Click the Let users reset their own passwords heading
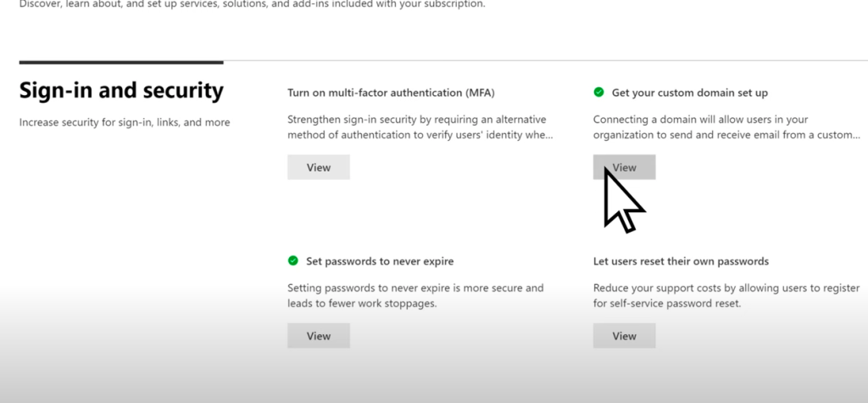Viewport: 868px width, 403px height. [681, 261]
